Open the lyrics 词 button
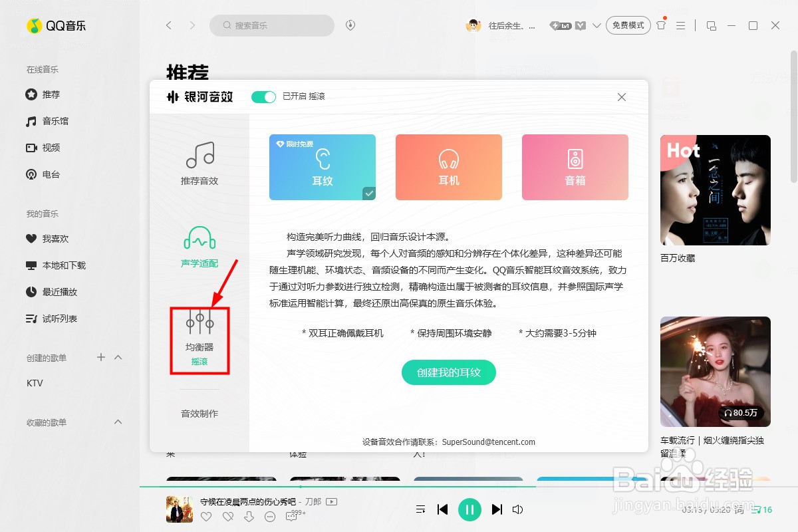 [739, 510]
